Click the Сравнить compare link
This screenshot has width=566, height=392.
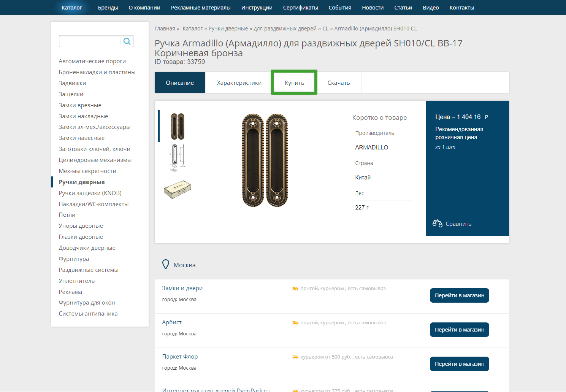coord(458,224)
